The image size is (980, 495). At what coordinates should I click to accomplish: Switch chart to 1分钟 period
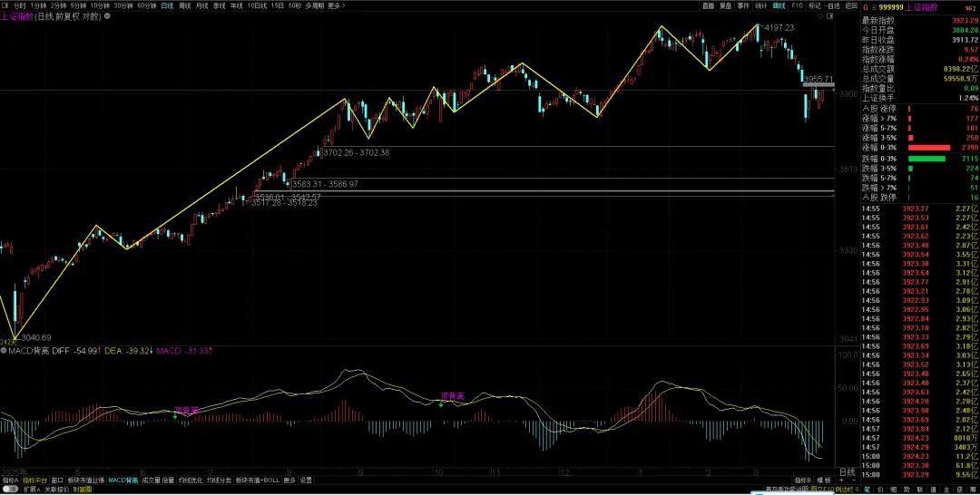click(x=39, y=5)
